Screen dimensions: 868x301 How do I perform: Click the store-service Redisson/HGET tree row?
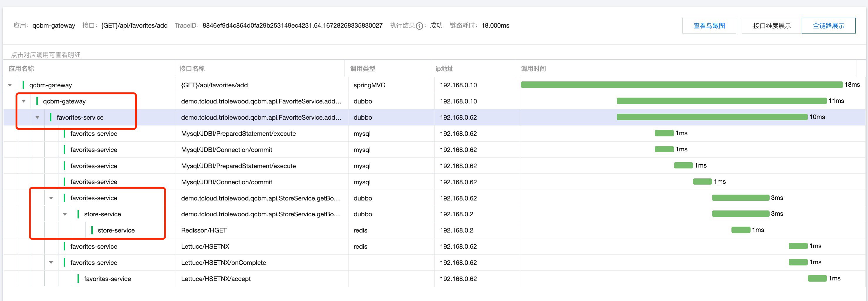pos(116,230)
